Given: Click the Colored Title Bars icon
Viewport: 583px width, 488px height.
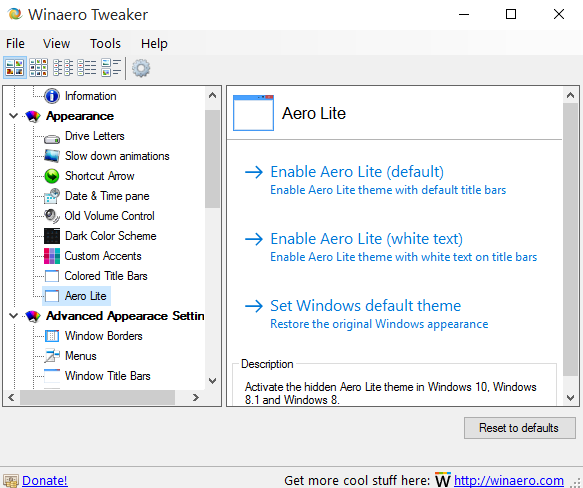Looking at the screenshot, I should click(52, 276).
